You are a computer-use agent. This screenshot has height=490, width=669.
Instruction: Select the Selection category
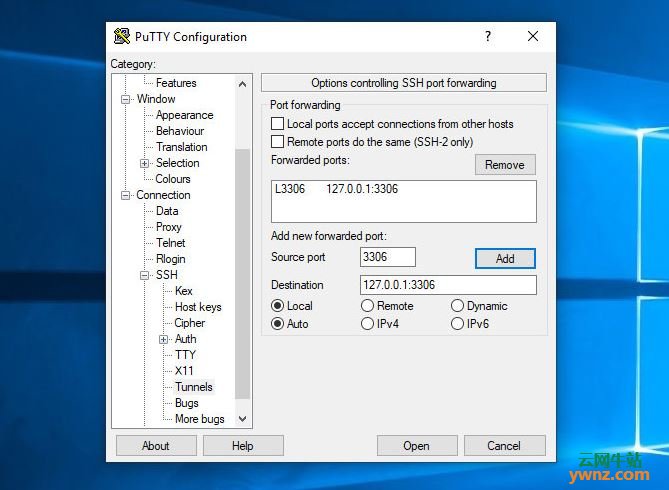177,163
